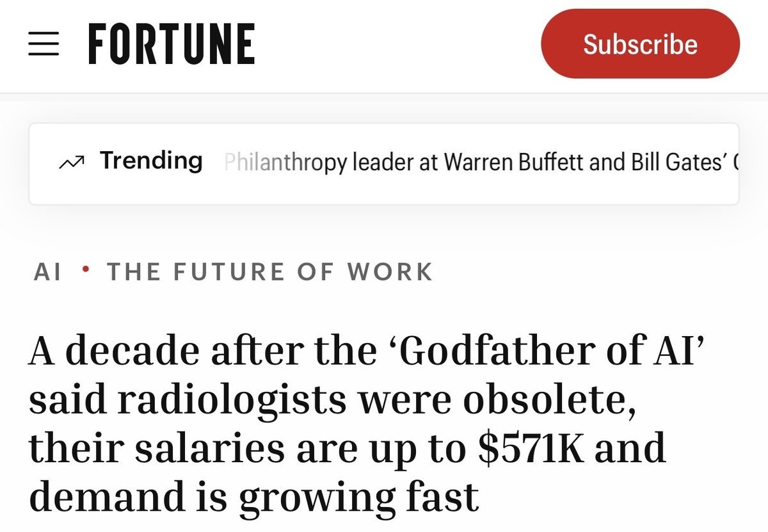768x532 pixels.
Task: Select the Trending label
Action: [x=151, y=161]
